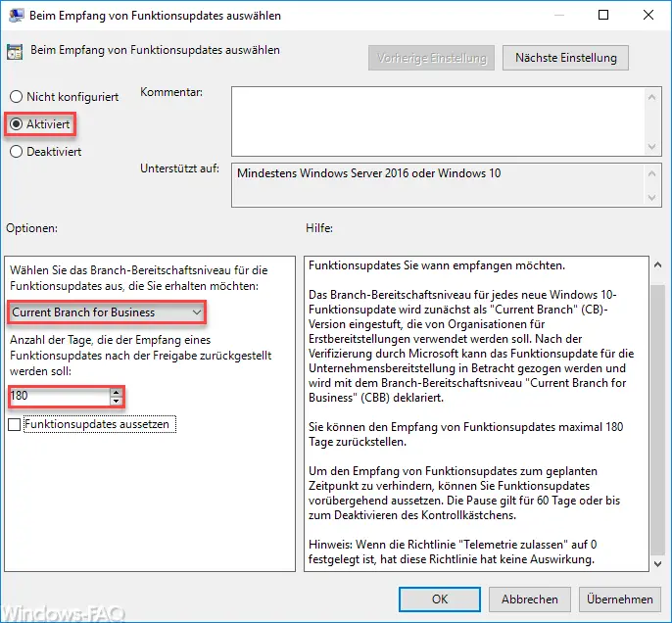
Task: Click the Funktionsupdates aussetzen label text
Action: 97,424
